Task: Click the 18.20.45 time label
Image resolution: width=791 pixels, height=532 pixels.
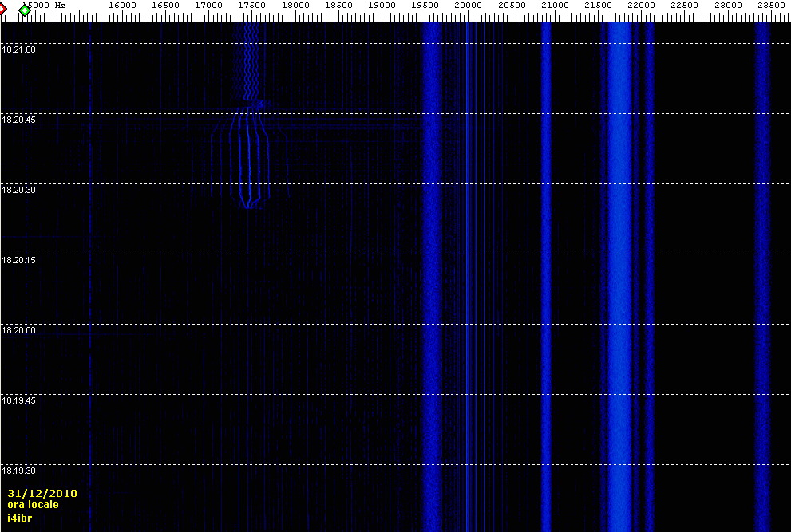Action: pos(18,120)
